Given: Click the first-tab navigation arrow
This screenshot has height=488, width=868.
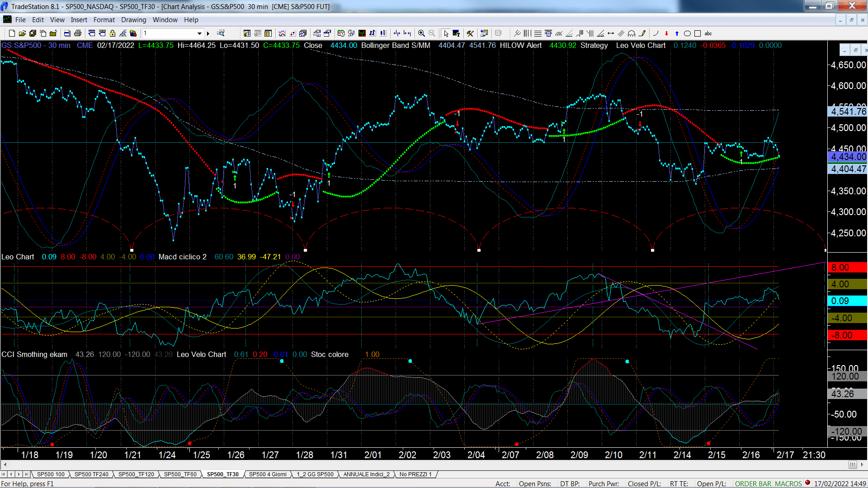Looking at the screenshot, I should point(4,474).
